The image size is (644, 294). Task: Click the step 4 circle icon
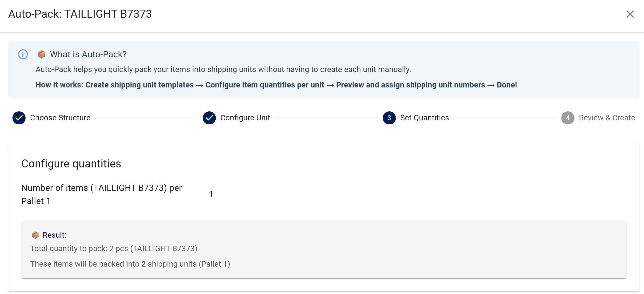pos(568,118)
